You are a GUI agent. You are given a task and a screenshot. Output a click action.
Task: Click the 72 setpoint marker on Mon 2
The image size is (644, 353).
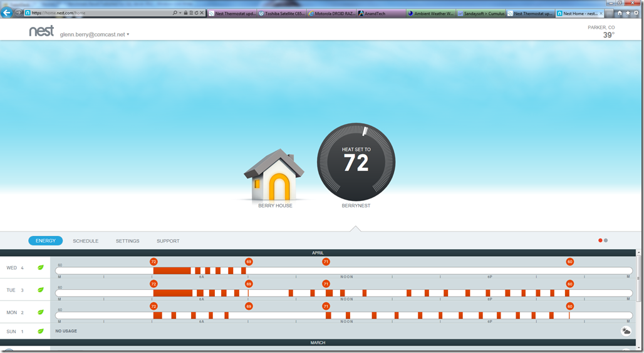(x=153, y=306)
